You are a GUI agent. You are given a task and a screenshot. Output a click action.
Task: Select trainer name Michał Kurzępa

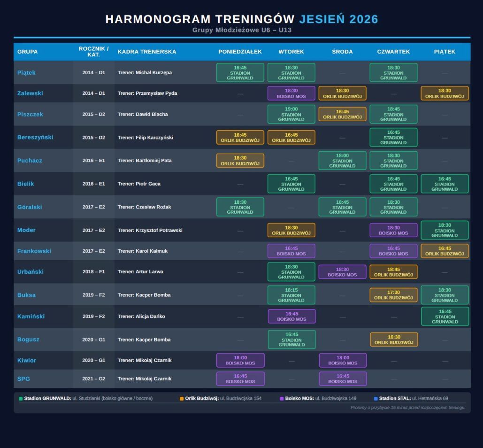153,73
